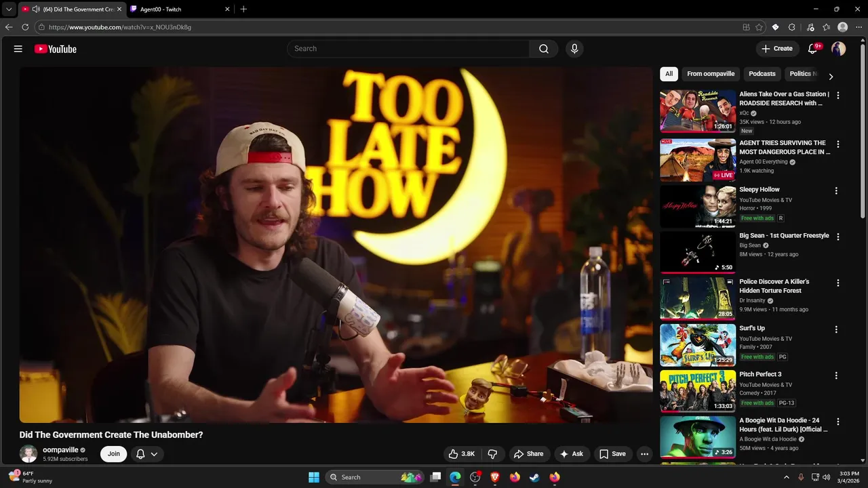Open the oompaville channel name link

60,450
